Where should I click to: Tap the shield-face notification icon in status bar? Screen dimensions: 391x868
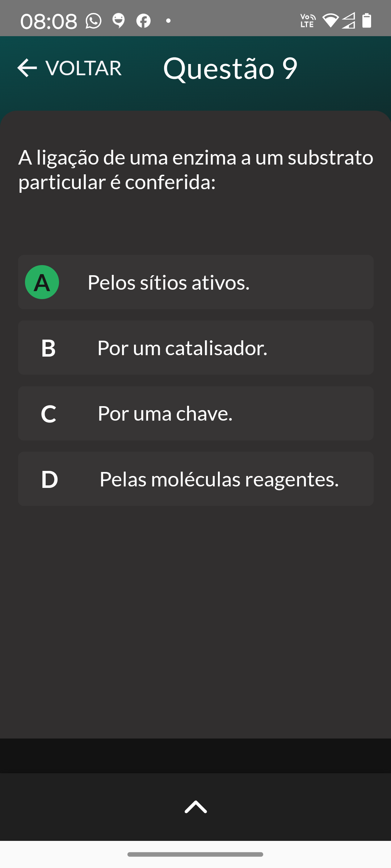point(118,21)
